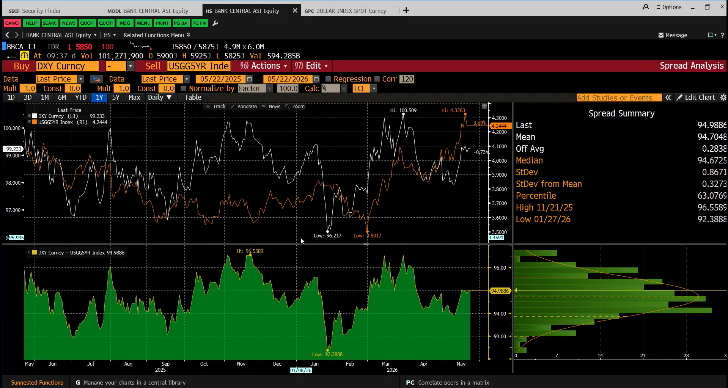Switch to GPC DOLLAR INDEX SPOT tab
728x388 pixels.
(344, 10)
